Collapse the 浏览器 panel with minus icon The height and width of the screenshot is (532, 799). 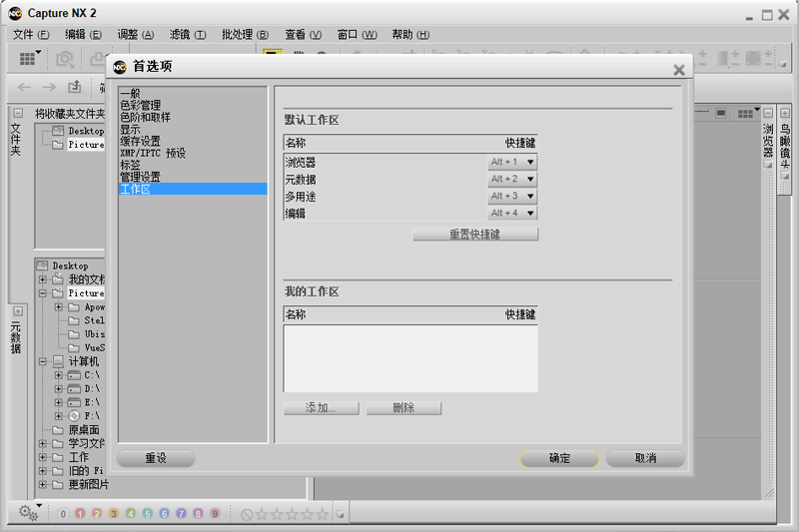(x=768, y=113)
